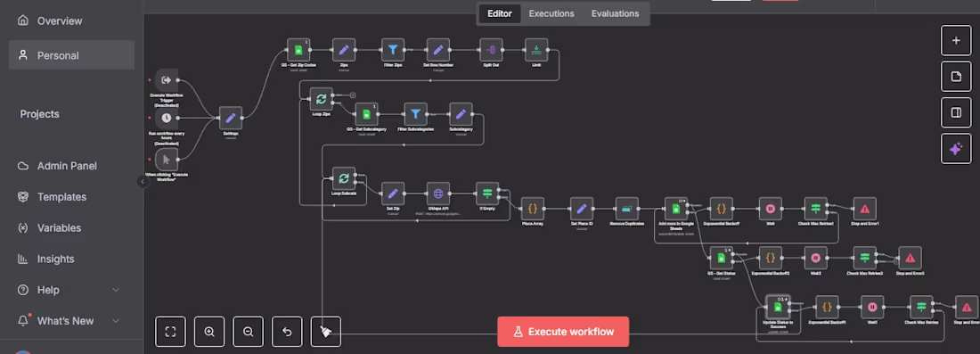Screen dimensions: 980x354
Task: Select the Zips edit node
Action: [344, 49]
